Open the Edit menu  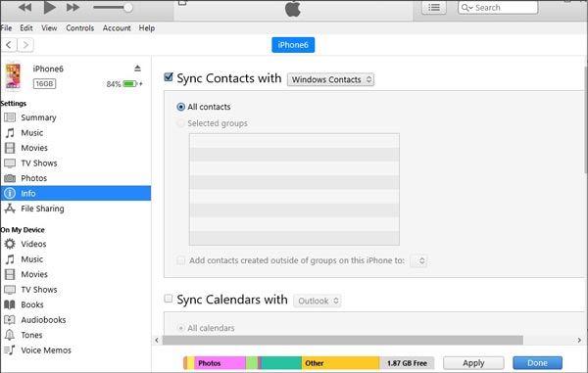coord(26,28)
